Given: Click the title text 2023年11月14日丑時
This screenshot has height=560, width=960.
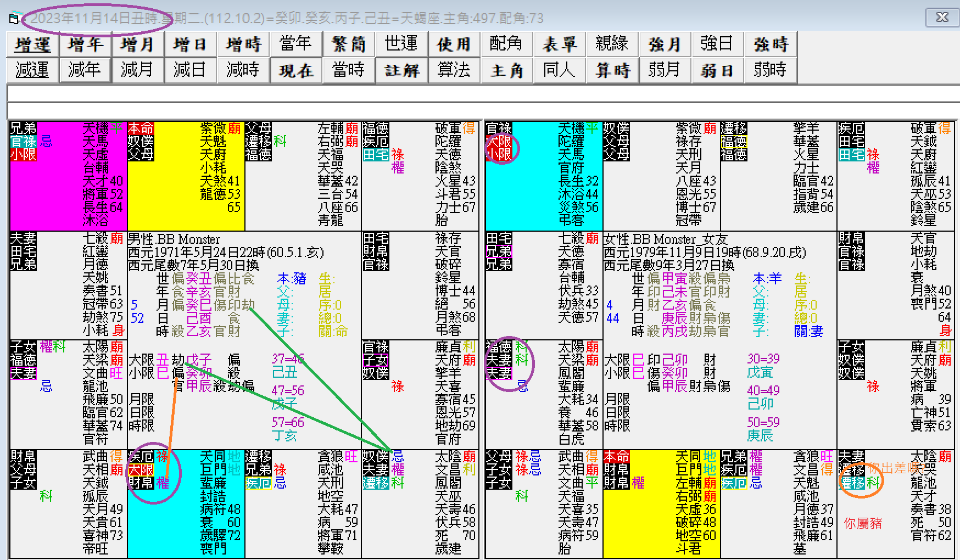Looking at the screenshot, I should [x=94, y=19].
